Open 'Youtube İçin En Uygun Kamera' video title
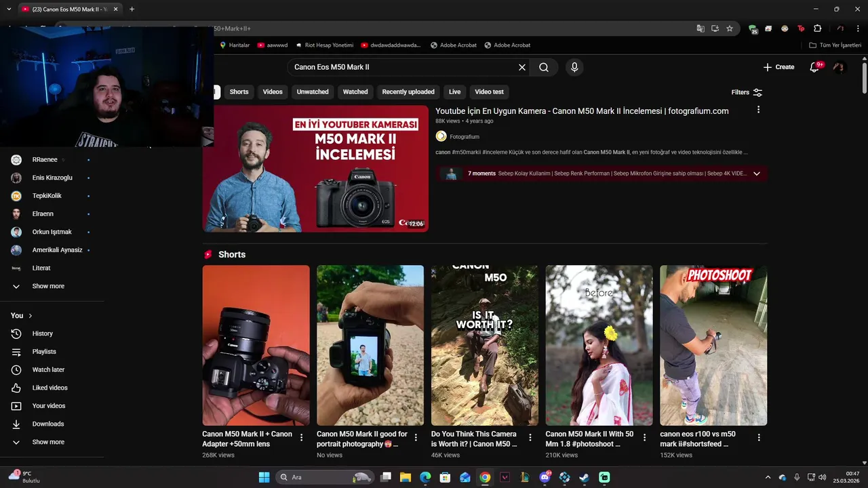Screen dimensions: 868x488 tap(582, 111)
